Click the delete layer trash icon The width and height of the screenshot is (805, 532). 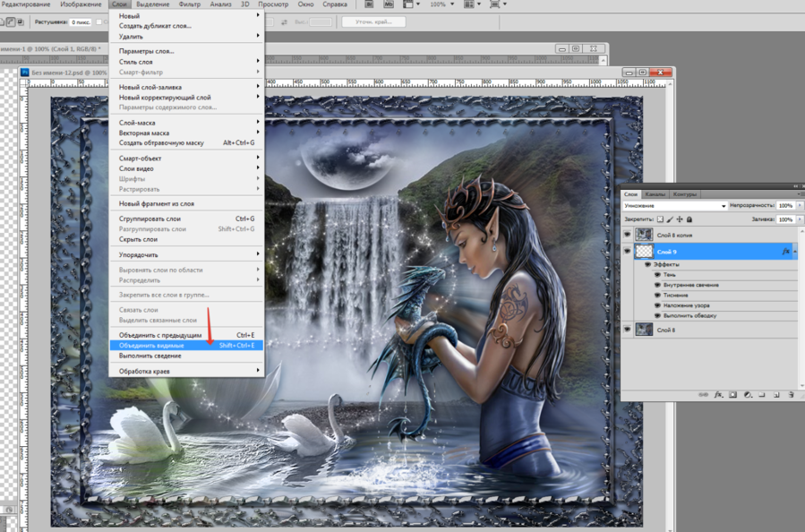point(792,395)
